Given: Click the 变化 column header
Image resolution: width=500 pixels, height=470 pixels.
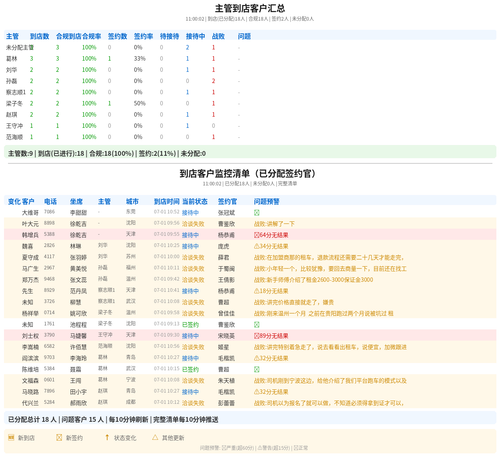Looking at the screenshot, I should pos(14,201).
